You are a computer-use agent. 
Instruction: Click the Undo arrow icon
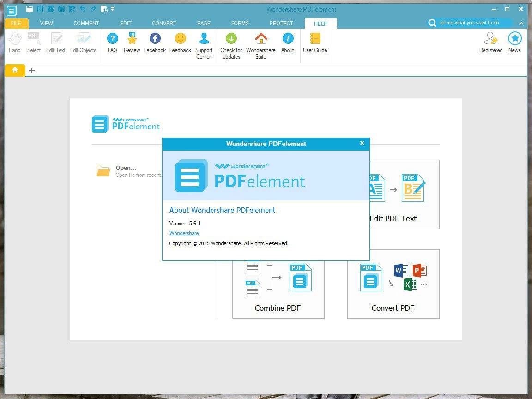(x=83, y=9)
